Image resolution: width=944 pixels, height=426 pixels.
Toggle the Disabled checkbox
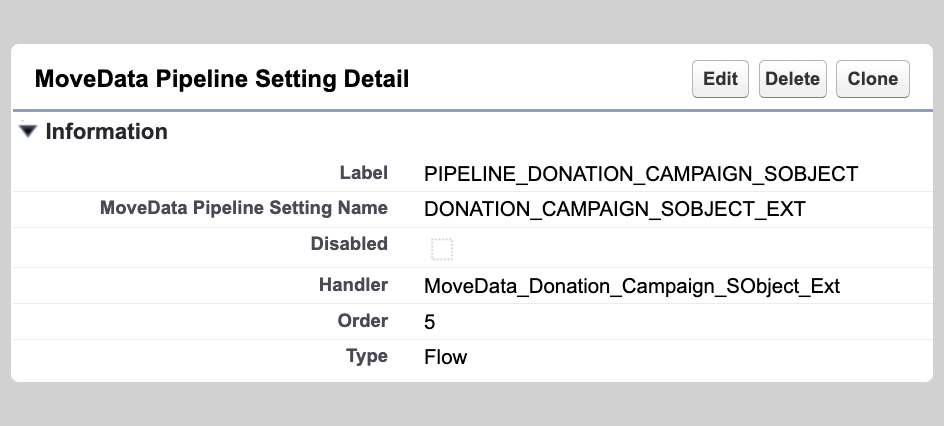(442, 249)
